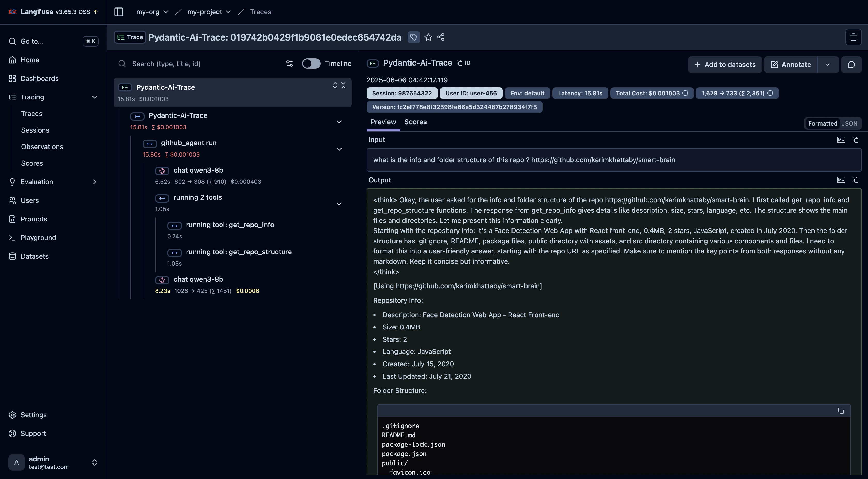Open the comments icon button
This screenshot has height=479, width=868.
[851, 65]
